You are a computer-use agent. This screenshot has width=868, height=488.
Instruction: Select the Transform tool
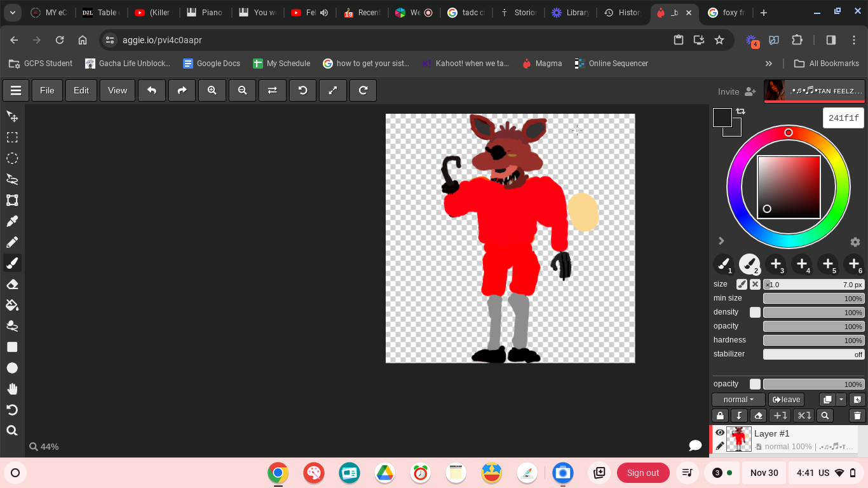[x=12, y=200]
